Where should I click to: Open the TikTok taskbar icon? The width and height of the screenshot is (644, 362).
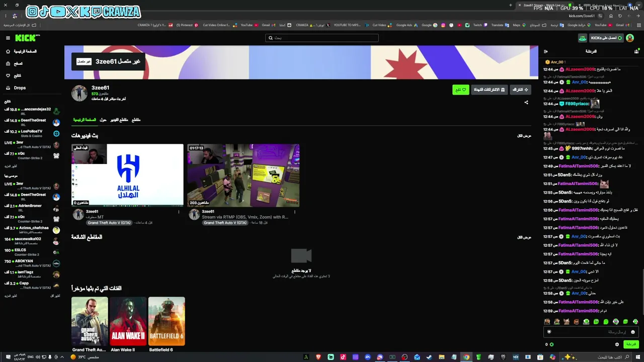[x=343, y=357]
